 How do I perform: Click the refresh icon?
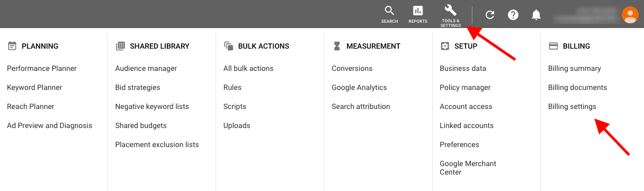[x=490, y=15]
